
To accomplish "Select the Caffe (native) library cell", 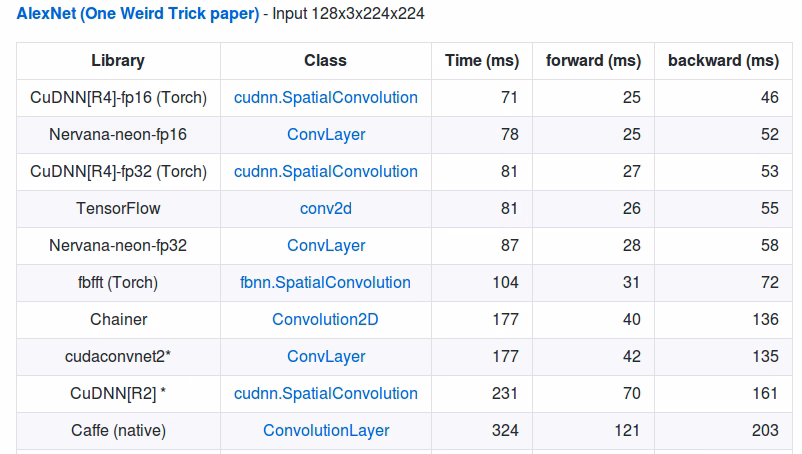I will tap(118, 431).
